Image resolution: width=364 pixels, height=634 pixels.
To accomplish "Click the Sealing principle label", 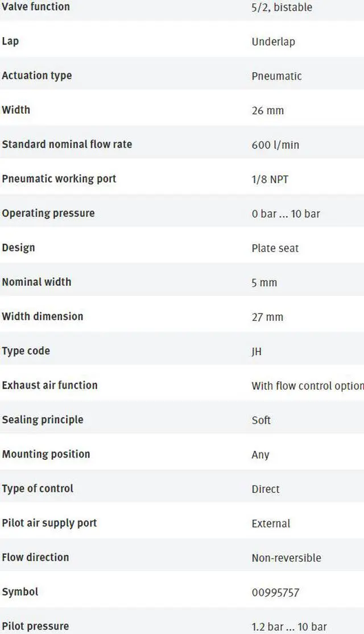I will point(43,419).
